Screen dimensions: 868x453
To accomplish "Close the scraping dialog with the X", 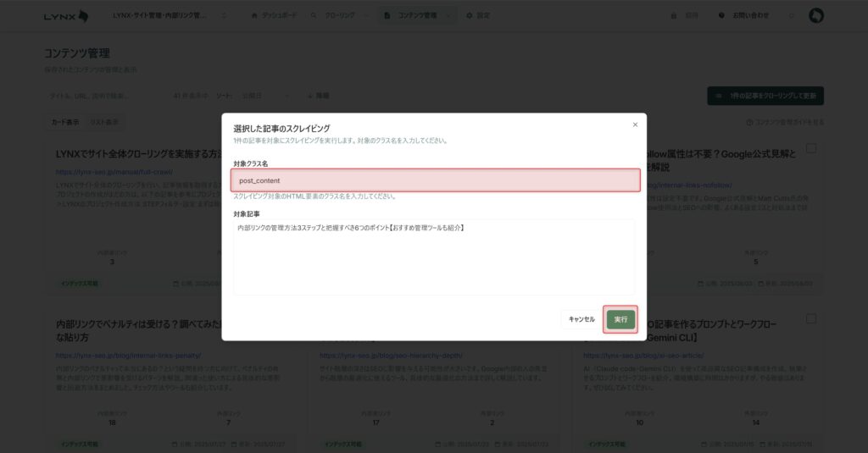I will click(x=635, y=125).
